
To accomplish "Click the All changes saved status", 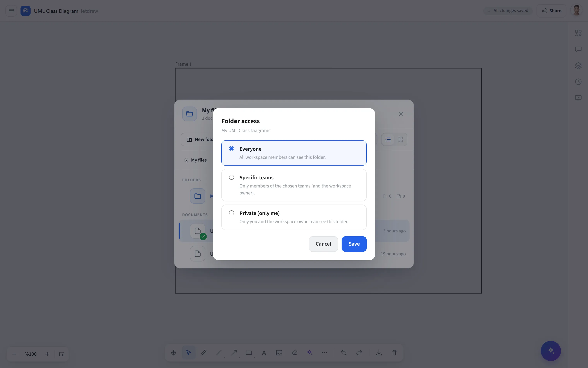I will [508, 11].
